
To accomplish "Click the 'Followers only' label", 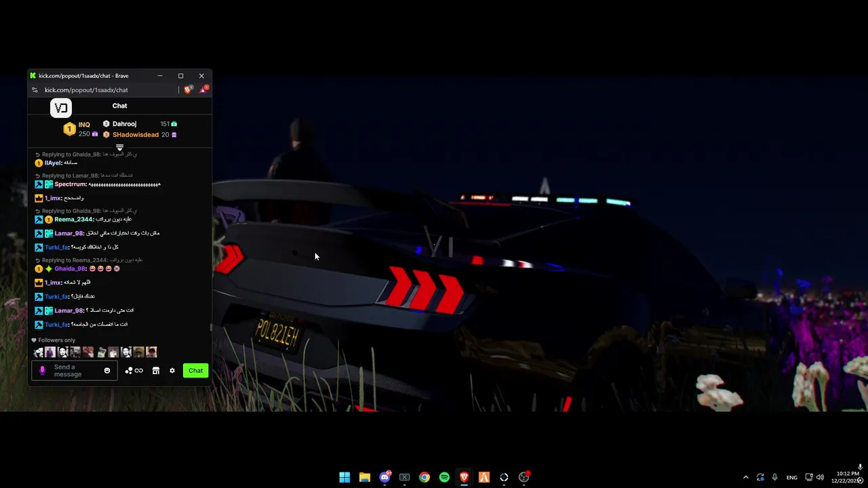I will 56,340.
